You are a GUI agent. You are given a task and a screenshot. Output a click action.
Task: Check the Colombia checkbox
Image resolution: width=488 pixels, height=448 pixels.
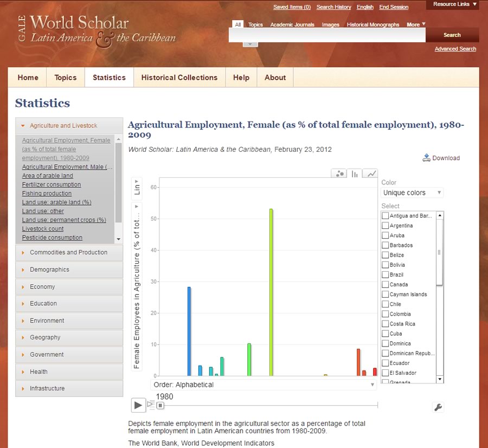coord(385,314)
